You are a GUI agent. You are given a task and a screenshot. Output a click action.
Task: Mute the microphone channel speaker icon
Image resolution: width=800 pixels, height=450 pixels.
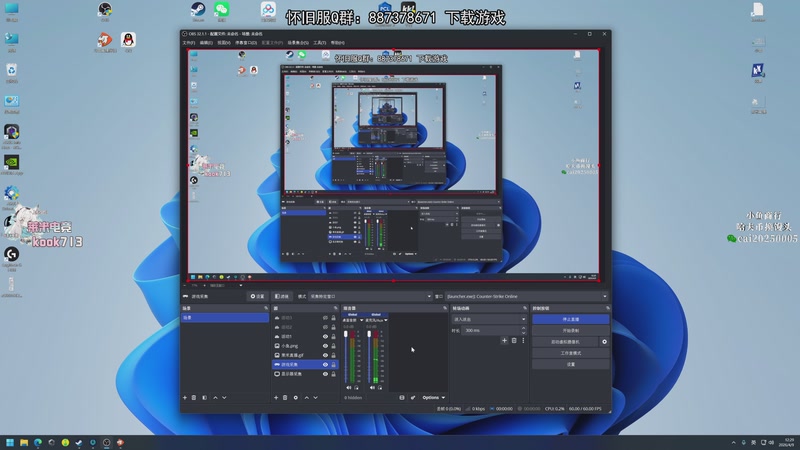point(372,388)
